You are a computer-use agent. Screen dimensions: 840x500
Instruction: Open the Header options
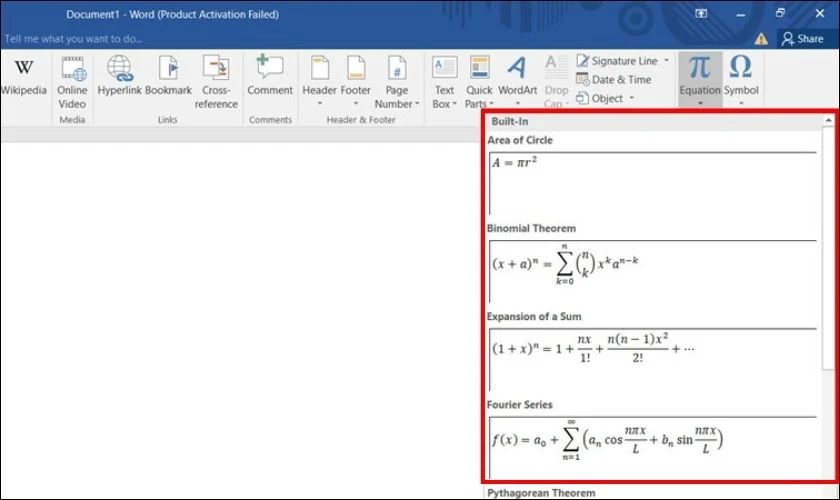(x=319, y=80)
